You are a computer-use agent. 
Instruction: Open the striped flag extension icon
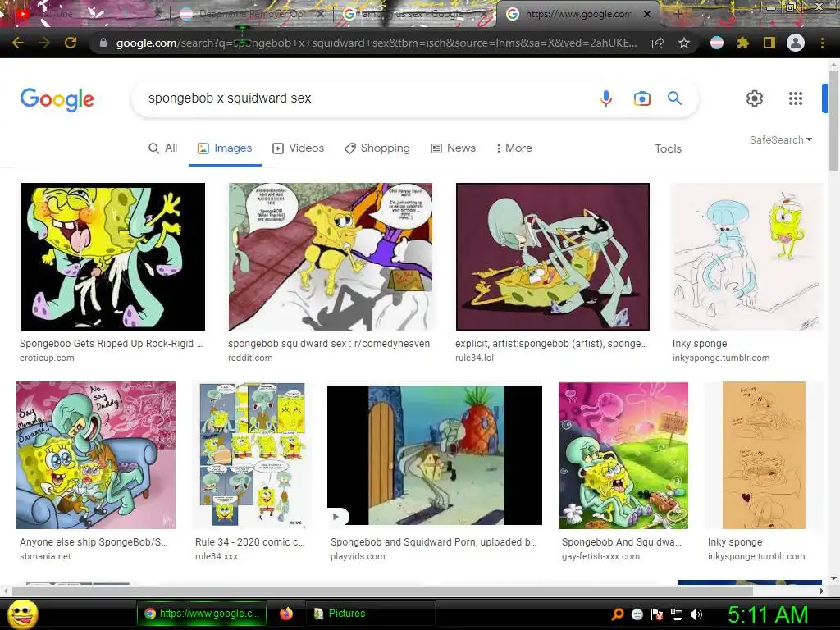click(717, 43)
